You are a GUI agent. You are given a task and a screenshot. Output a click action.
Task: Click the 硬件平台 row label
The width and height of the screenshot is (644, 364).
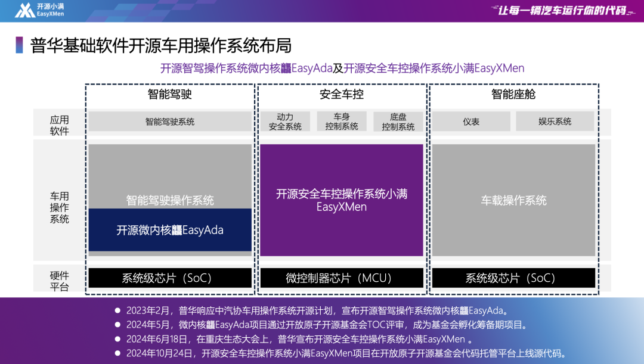(x=59, y=281)
